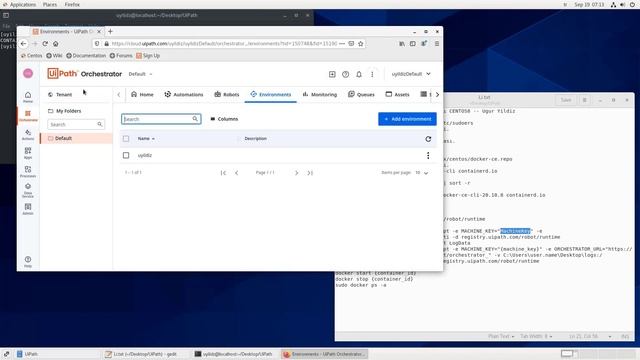Image resolution: width=640 pixels, height=360 pixels.
Task: Open the Firefox library icon
Action: [402, 44]
